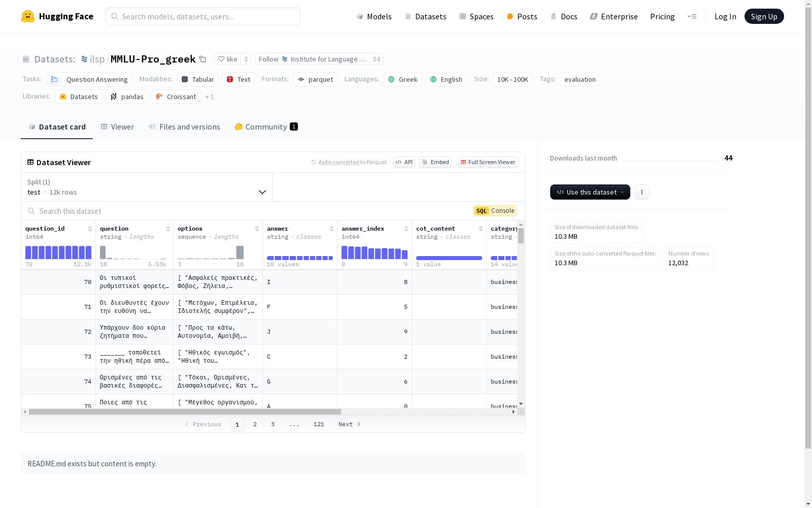Open the API button in Dataset Viewer

pos(404,162)
